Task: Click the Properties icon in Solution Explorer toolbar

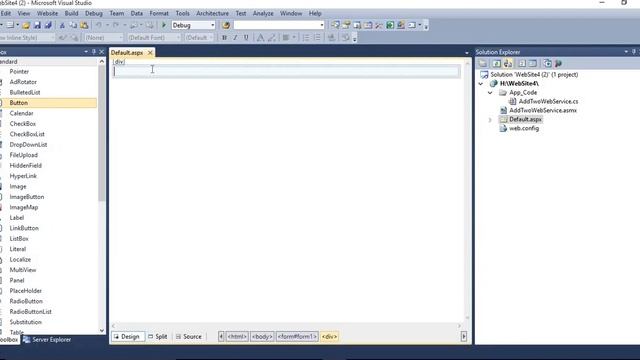Action: (x=483, y=63)
